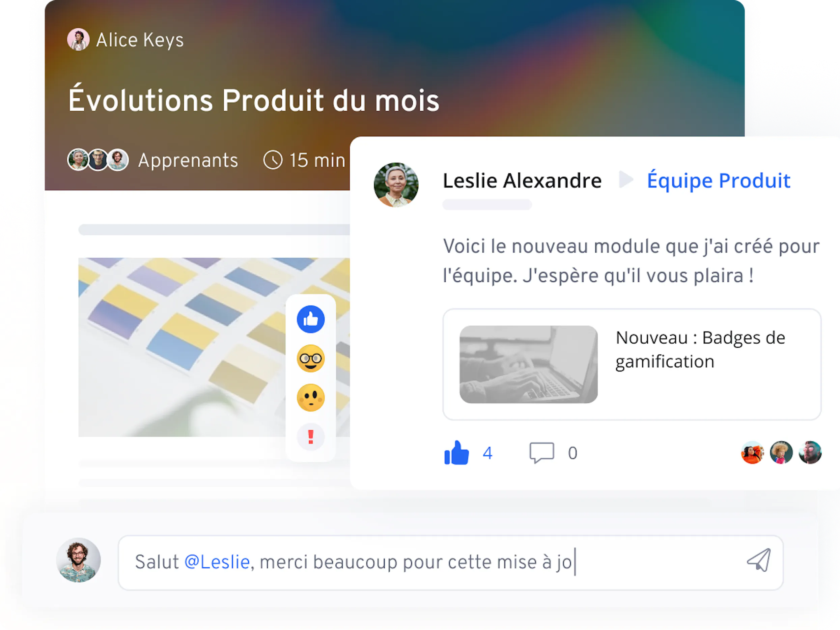
Task: Select the glasses smiley reaction emoji
Action: point(311,359)
